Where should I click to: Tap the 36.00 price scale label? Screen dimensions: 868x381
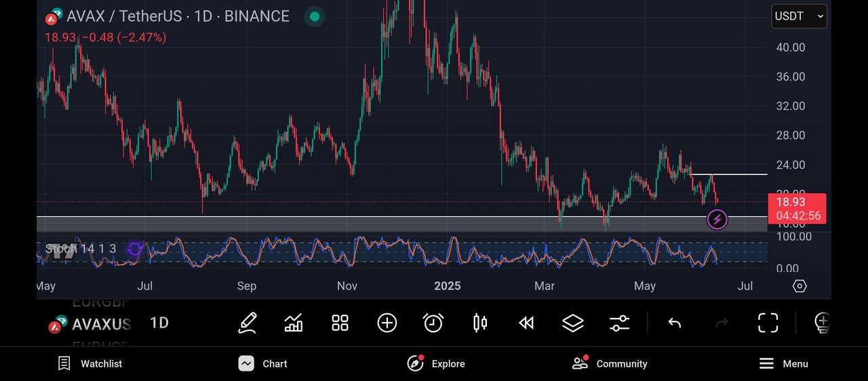(x=791, y=77)
